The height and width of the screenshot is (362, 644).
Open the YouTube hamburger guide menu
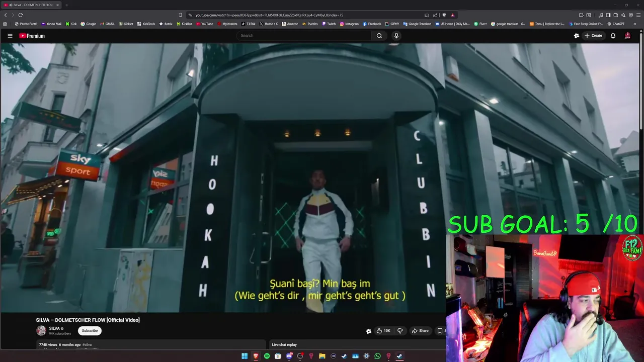(x=10, y=36)
